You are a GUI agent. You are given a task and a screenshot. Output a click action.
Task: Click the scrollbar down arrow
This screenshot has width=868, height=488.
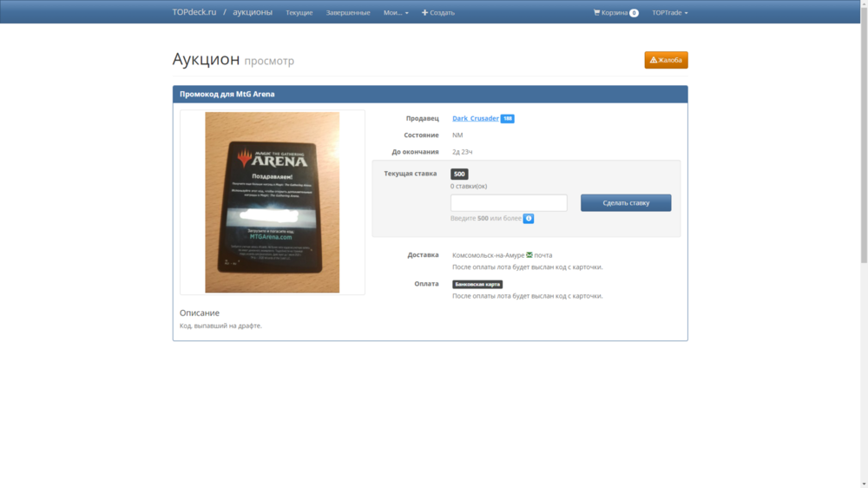click(x=863, y=483)
